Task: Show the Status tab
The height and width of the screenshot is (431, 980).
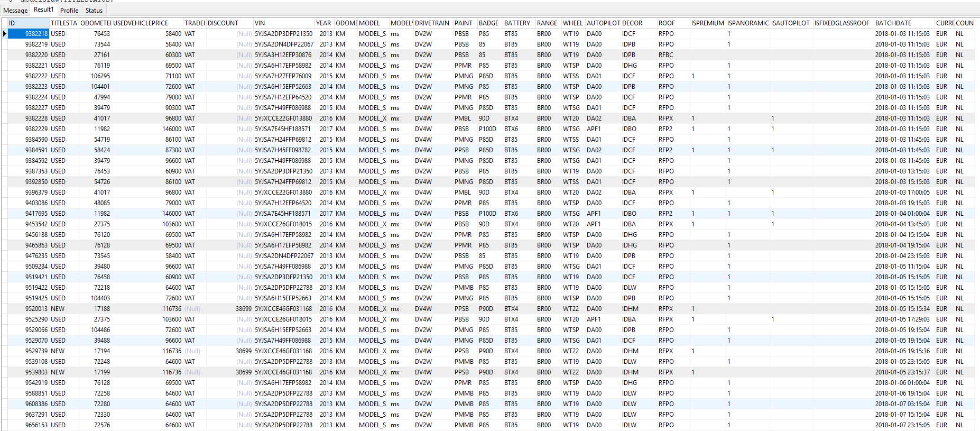Action: point(94,10)
